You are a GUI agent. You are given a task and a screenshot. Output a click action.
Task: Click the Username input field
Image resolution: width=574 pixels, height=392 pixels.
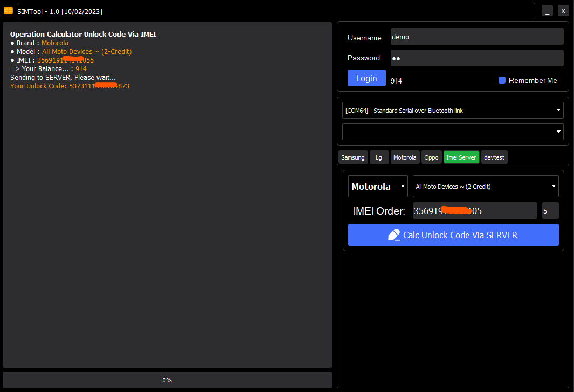coord(477,37)
